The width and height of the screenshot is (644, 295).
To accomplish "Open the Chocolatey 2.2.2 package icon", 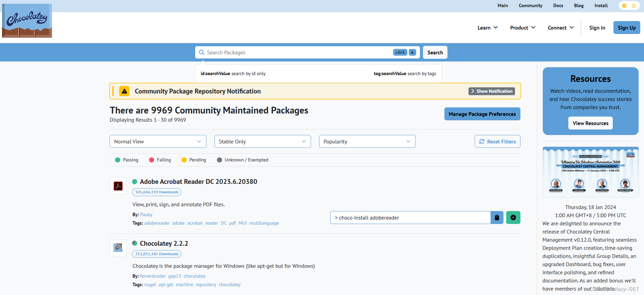I will 118,248.
